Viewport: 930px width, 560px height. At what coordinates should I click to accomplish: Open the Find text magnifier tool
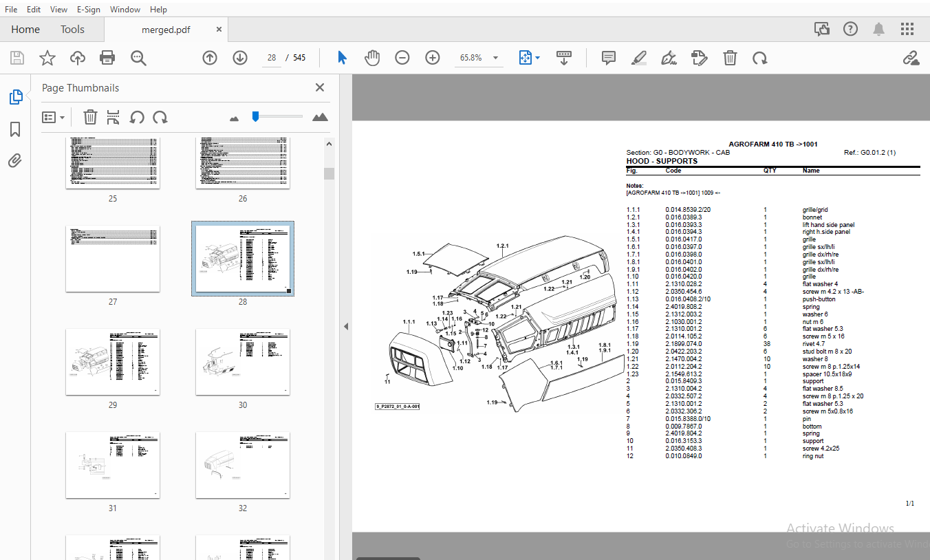tap(138, 58)
